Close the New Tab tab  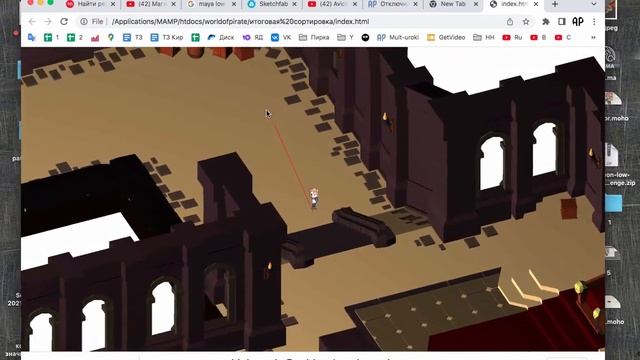click(476, 4)
